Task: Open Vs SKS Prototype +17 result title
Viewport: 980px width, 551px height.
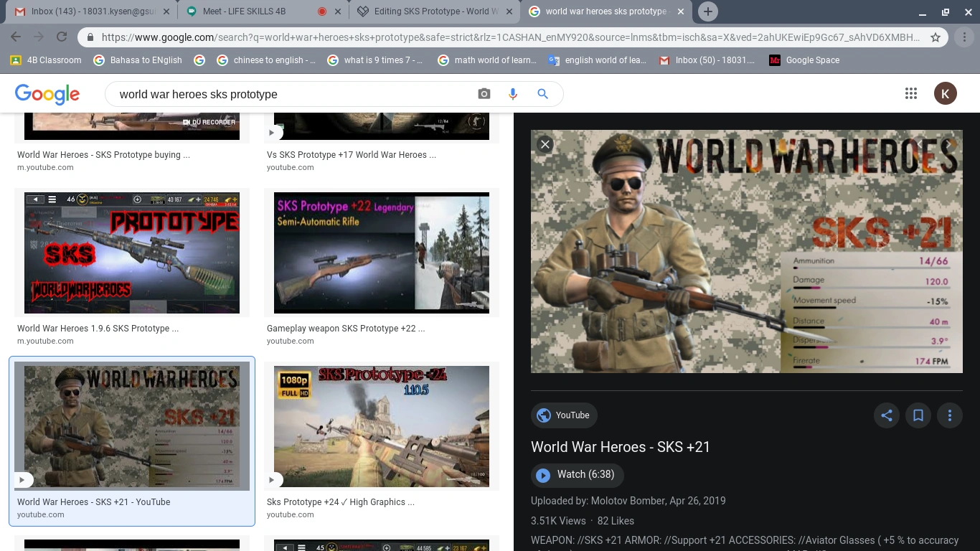Action: click(x=352, y=155)
